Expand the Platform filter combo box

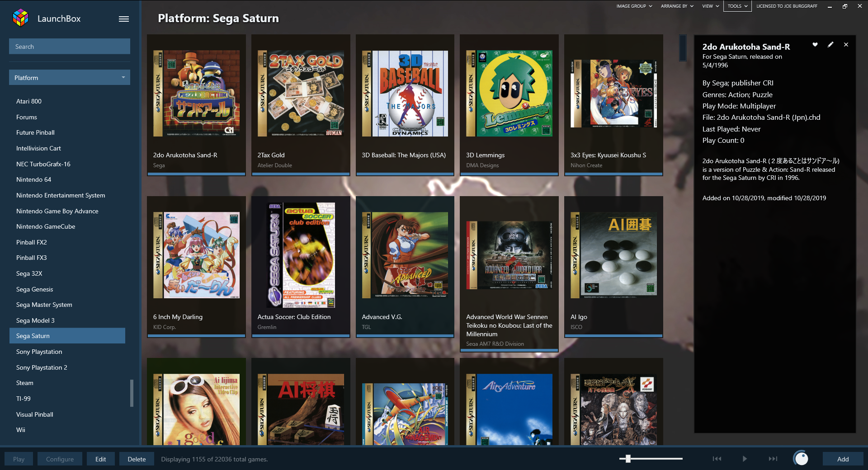tap(70, 77)
